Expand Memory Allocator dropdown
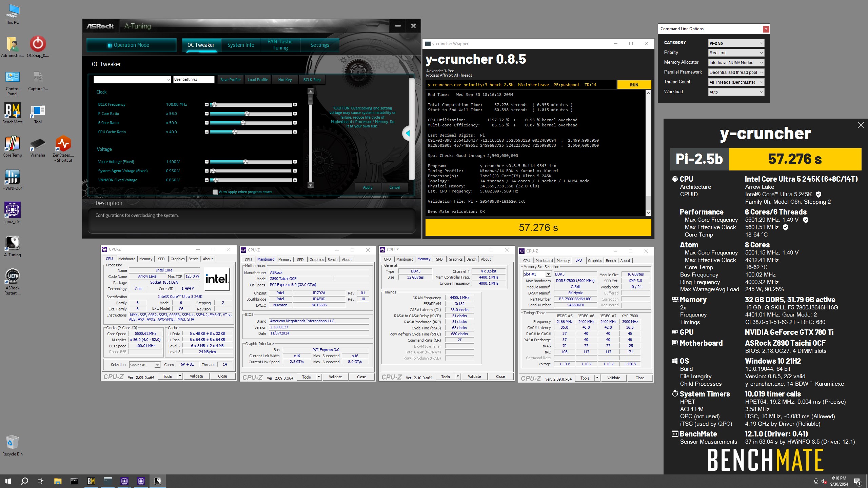 (x=736, y=63)
